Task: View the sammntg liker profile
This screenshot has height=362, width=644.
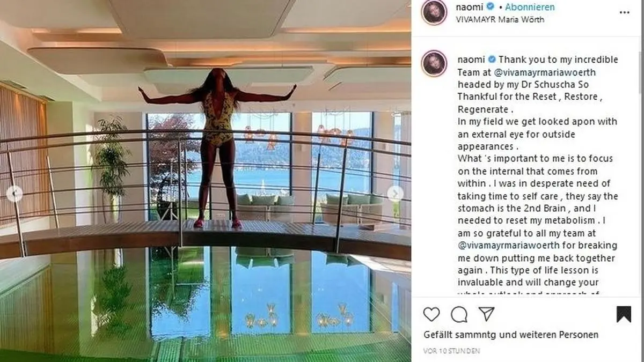Action: pyautogui.click(x=478, y=335)
